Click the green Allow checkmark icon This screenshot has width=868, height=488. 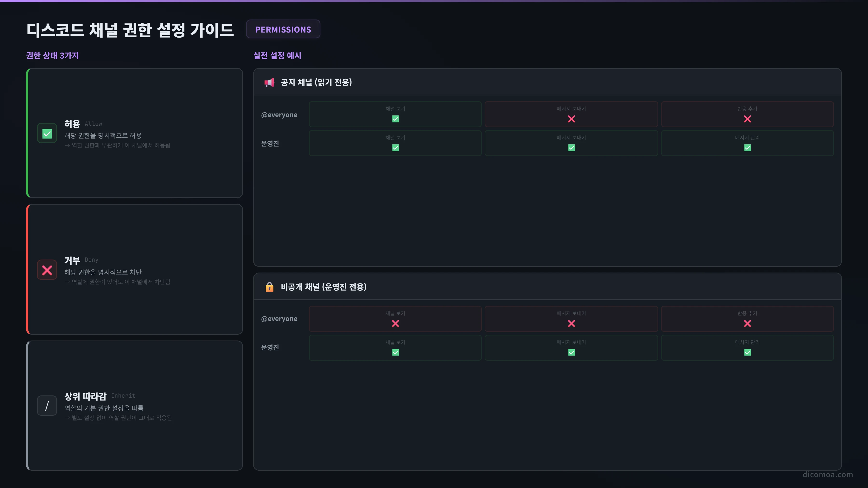47,133
